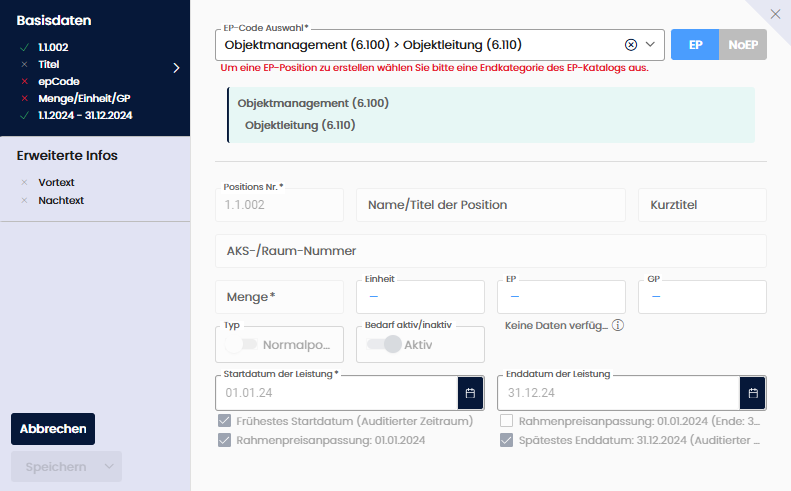791x491 pixels.
Task: Open the Einheit dropdown field
Action: point(420,297)
